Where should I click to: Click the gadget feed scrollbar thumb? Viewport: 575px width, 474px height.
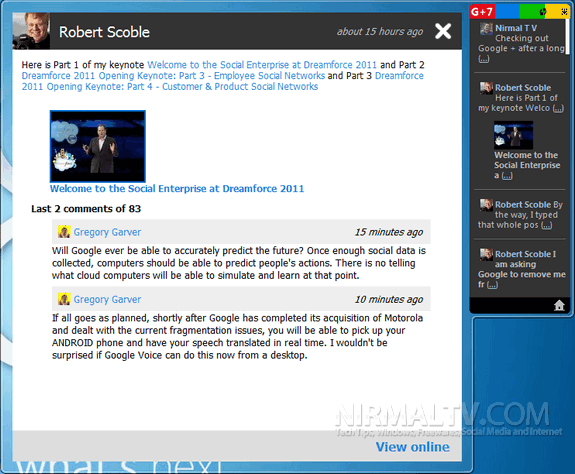[567, 37]
